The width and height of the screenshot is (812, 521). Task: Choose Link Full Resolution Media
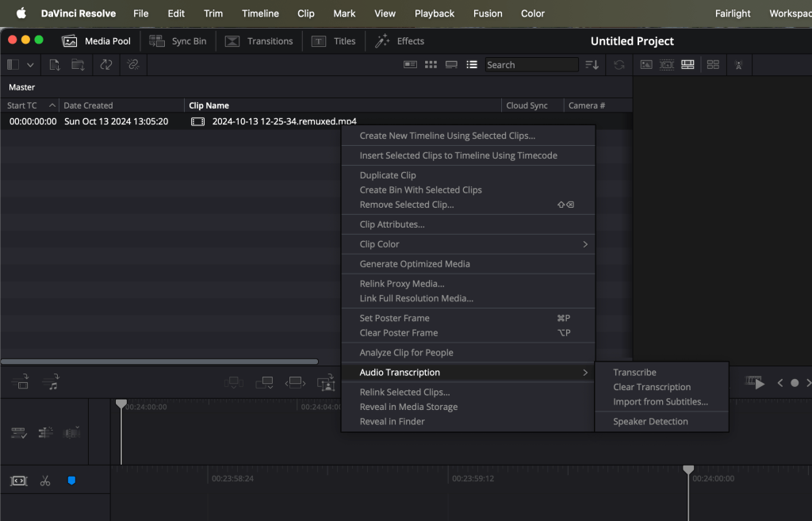[x=468, y=298]
